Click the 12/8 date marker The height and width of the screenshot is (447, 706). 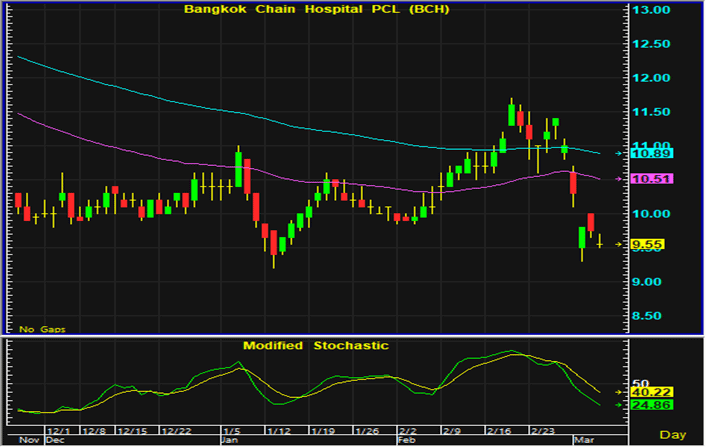click(94, 431)
